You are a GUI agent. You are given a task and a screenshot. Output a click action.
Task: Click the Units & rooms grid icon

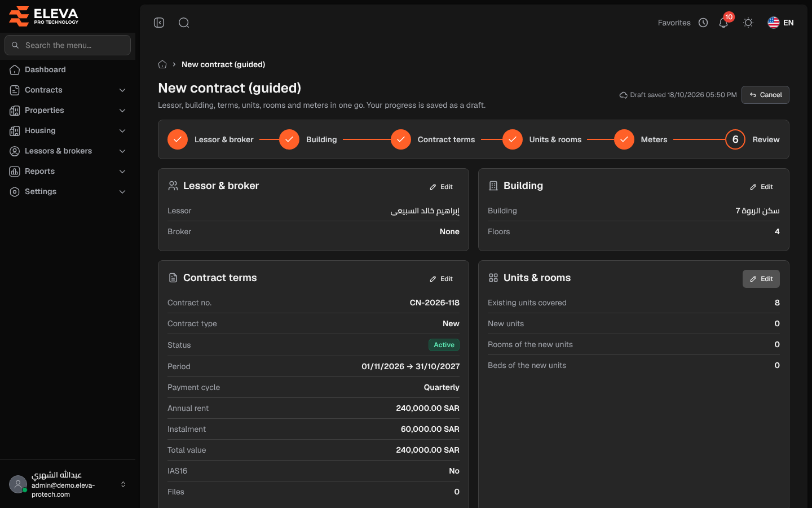click(x=493, y=278)
